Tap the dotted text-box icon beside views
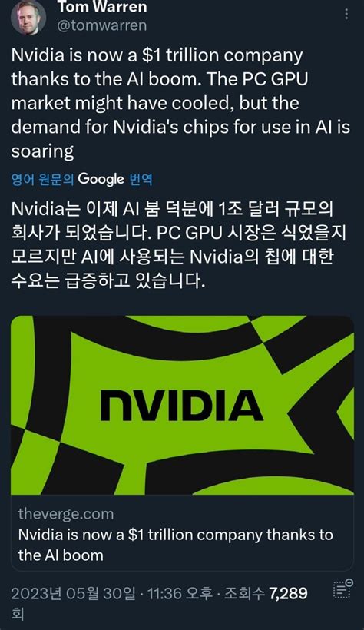 [x=343, y=589]
